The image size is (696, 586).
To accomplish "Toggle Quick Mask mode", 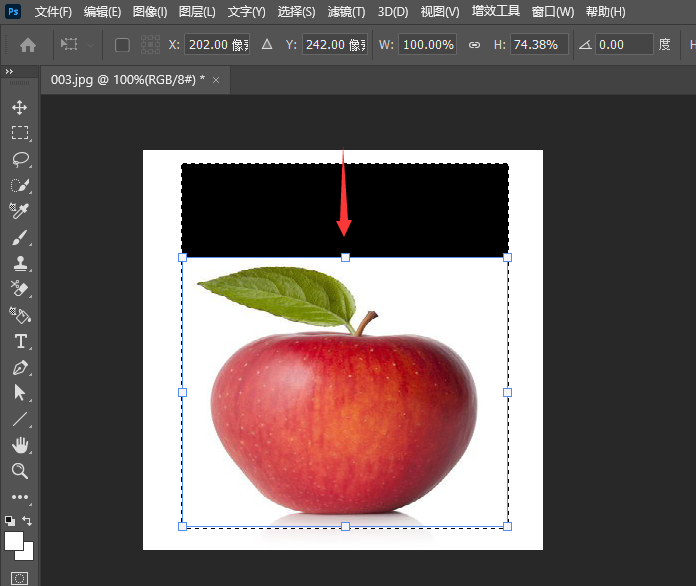I will pyautogui.click(x=20, y=578).
